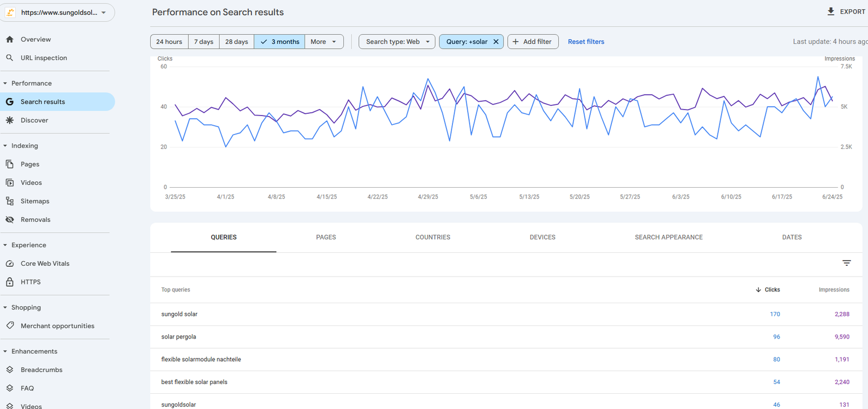Click the Sitemaps tree icon
Image resolution: width=868 pixels, height=409 pixels.
point(10,201)
